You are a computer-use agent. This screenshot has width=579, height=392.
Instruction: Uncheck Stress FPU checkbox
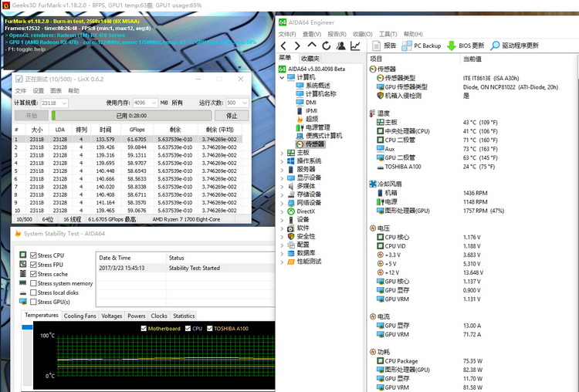[x=33, y=265]
